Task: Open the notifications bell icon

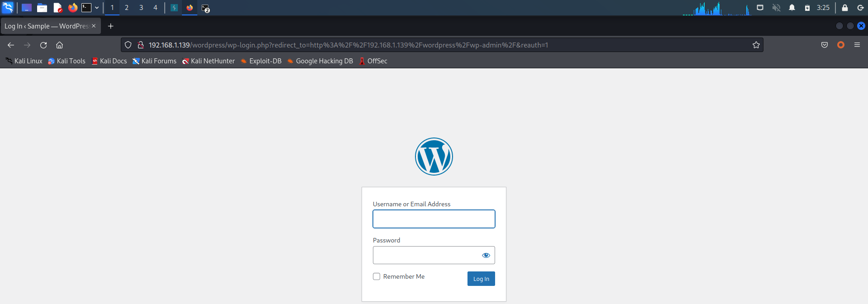Action: tap(792, 8)
